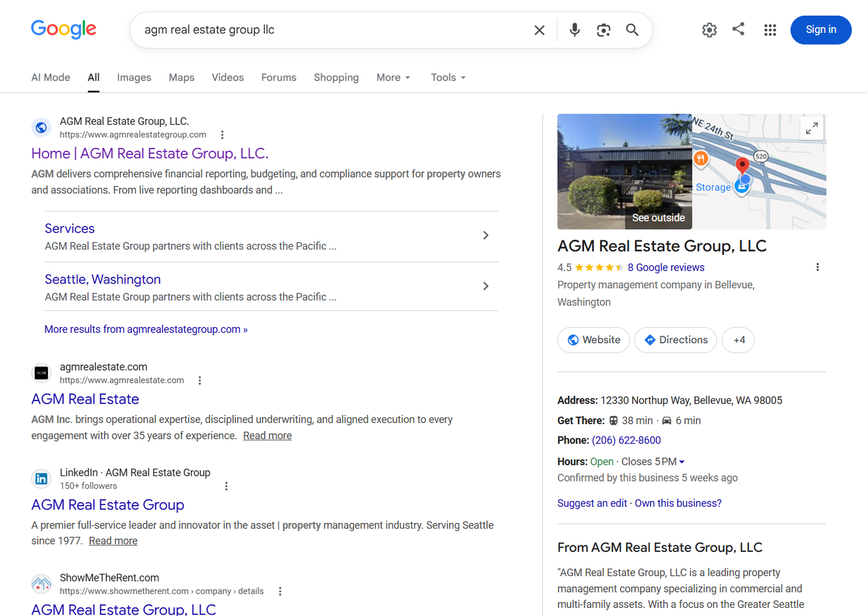Open knowledge panel more options menu
Image resolution: width=868 pixels, height=616 pixels.
(x=817, y=267)
